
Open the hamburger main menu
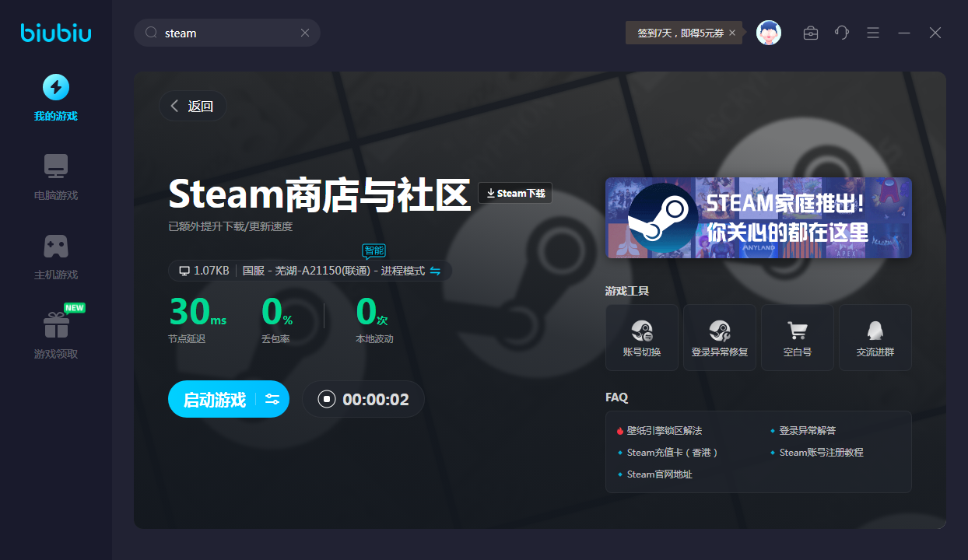point(873,33)
